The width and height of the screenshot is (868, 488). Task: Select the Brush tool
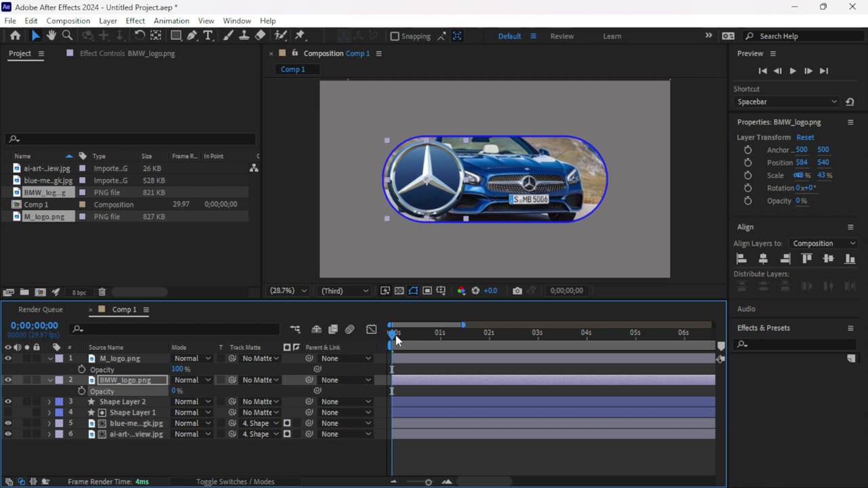(228, 36)
